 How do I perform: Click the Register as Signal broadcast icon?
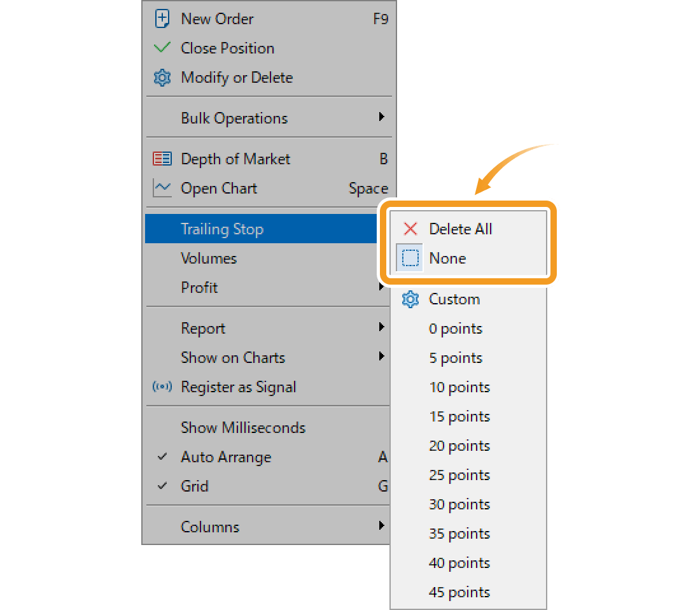coord(162,387)
